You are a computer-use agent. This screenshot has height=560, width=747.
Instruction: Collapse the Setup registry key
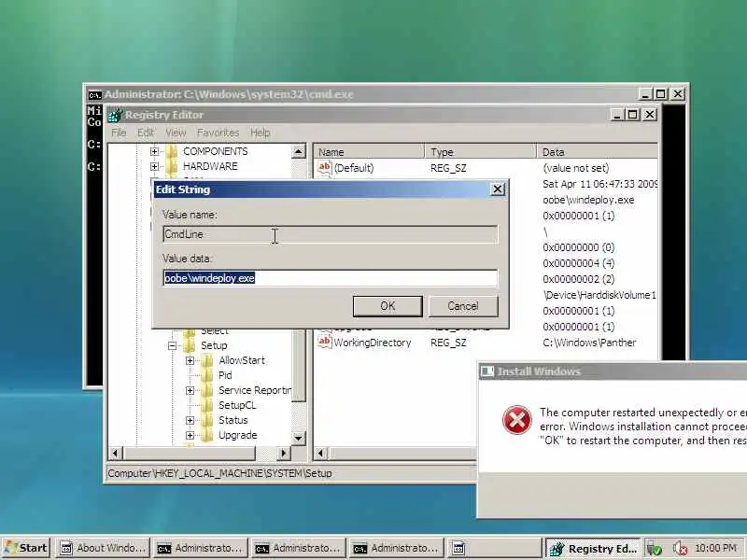coord(172,345)
